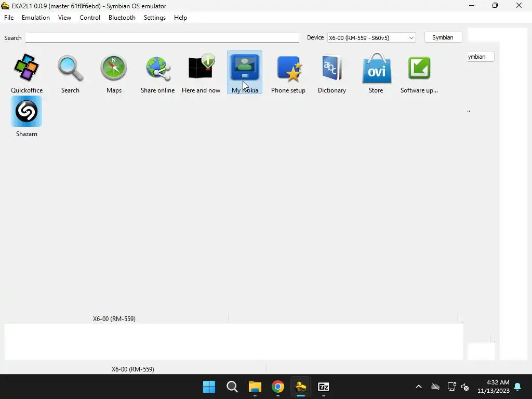Launch Google Chrome from the taskbar
This screenshot has height=399, width=532.
[x=277, y=387]
